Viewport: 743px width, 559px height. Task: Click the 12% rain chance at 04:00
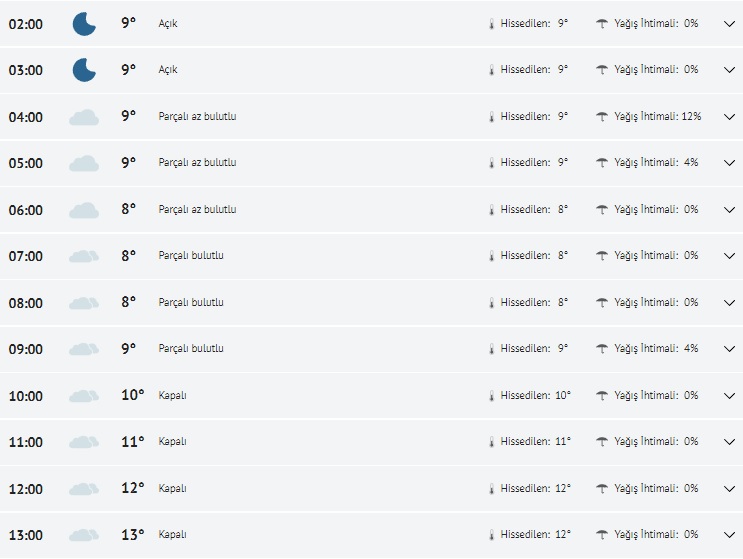(x=691, y=117)
